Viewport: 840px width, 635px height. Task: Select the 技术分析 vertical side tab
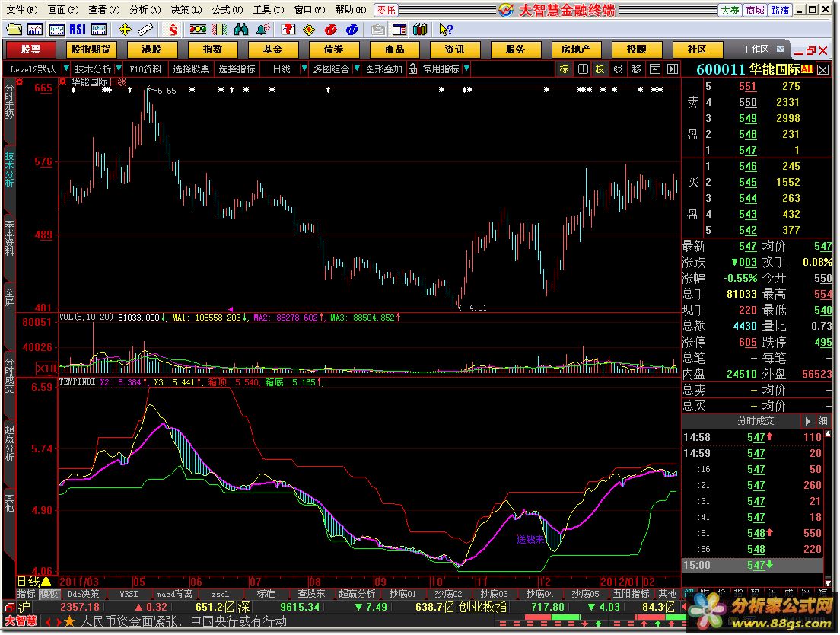(x=9, y=169)
